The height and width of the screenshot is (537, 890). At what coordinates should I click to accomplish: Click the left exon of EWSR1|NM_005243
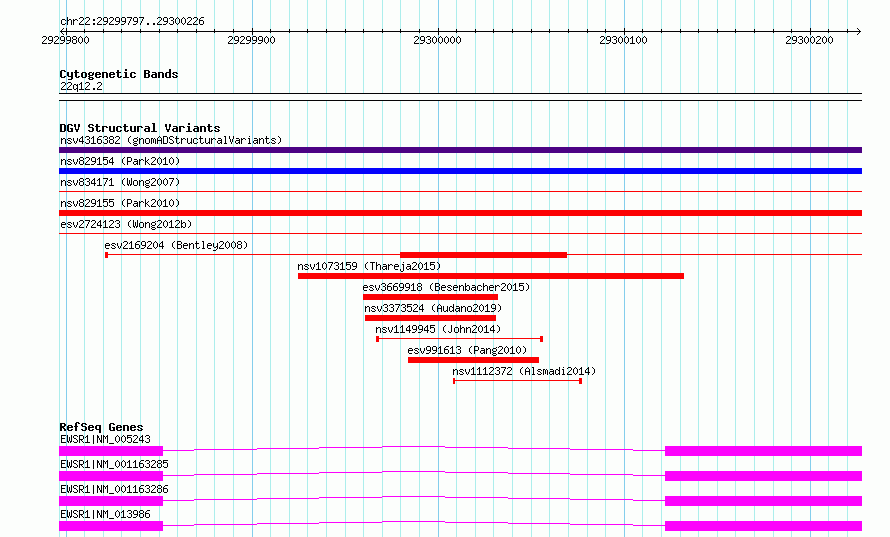click(x=111, y=451)
